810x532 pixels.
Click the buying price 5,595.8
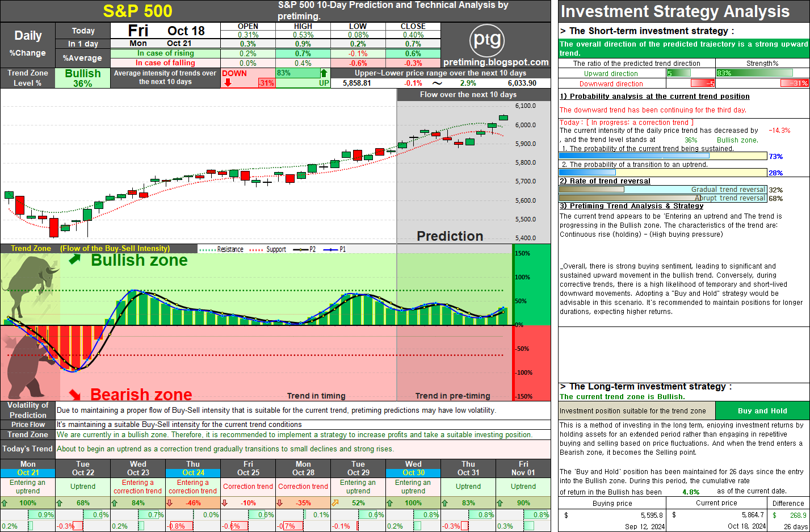coord(652,516)
